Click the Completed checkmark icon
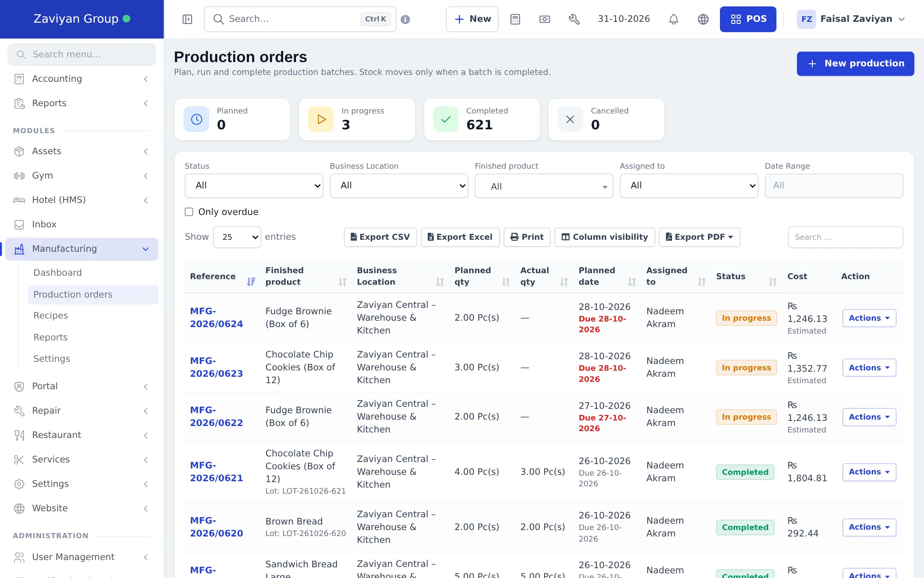The image size is (924, 578). coord(446,119)
